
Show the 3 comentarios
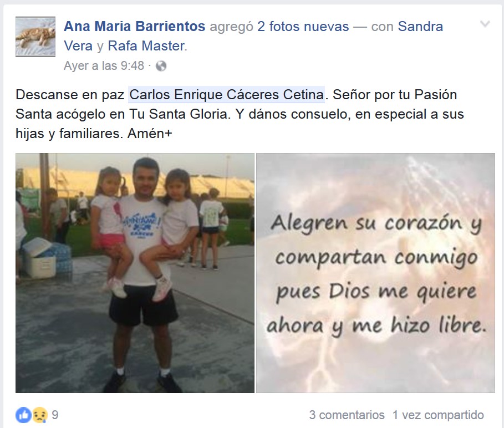[347, 415]
